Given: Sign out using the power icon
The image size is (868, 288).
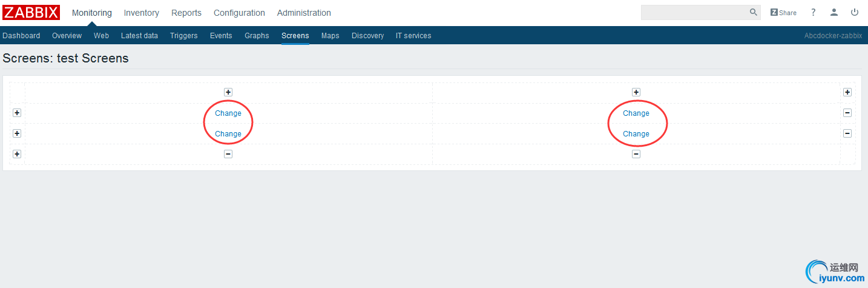Looking at the screenshot, I should (x=855, y=12).
